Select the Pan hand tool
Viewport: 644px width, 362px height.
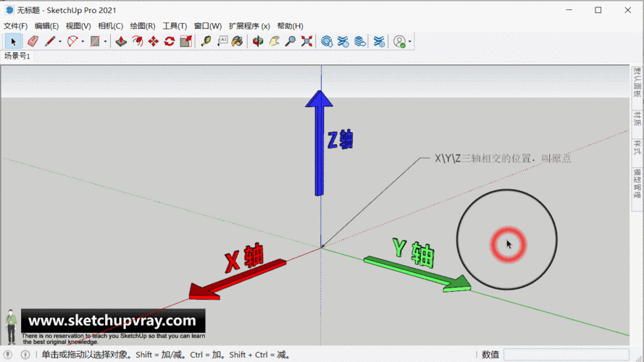click(274, 41)
